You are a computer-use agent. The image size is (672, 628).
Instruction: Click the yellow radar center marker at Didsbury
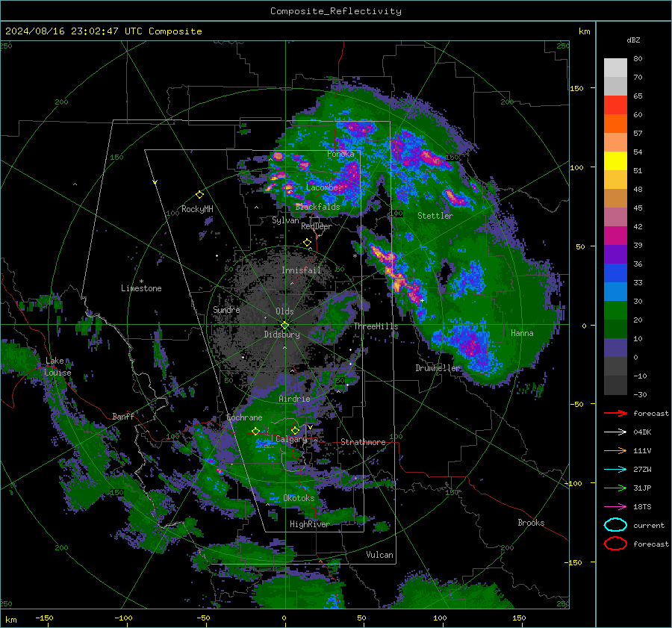[284, 326]
